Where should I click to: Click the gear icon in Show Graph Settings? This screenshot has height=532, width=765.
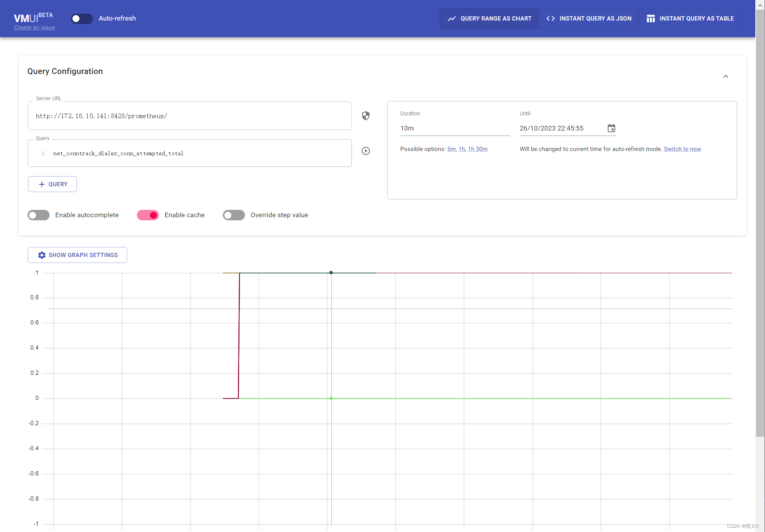point(42,255)
